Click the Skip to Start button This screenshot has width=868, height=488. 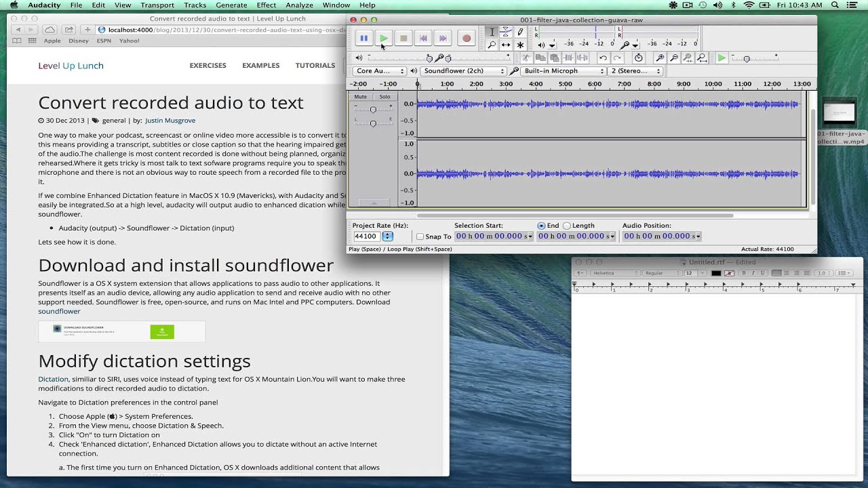(423, 39)
